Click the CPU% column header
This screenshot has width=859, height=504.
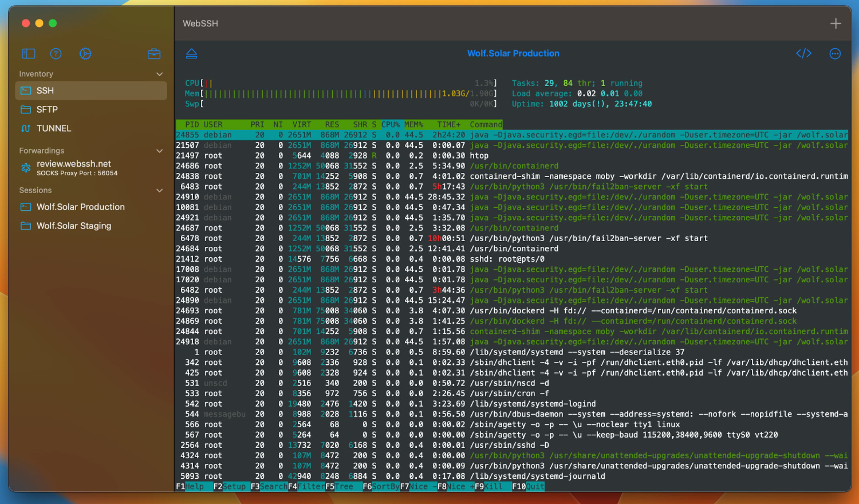coord(391,124)
